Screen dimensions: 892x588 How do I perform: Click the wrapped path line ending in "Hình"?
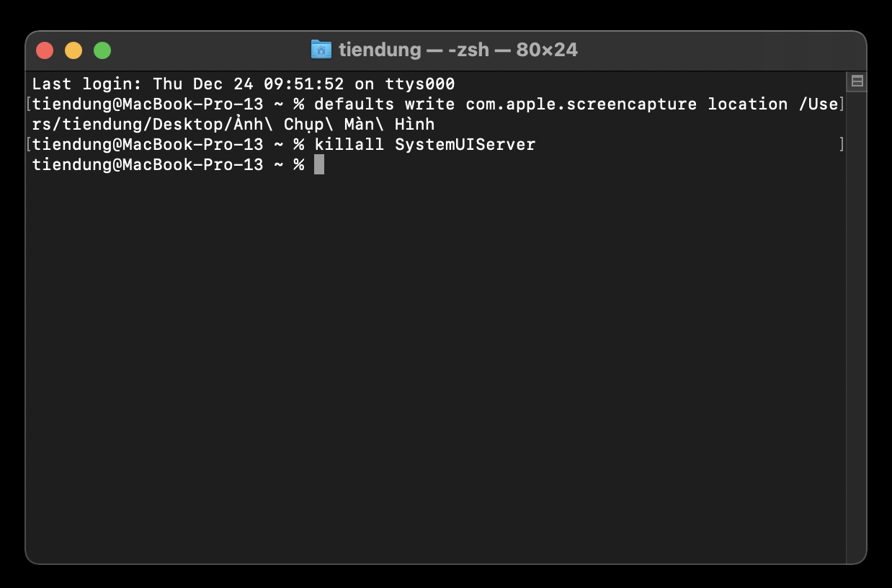coord(233,124)
